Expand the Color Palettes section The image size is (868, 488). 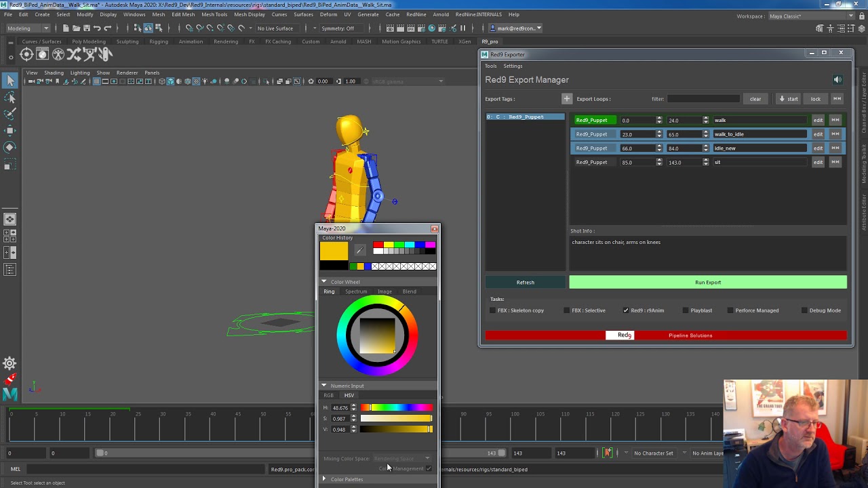323,479
